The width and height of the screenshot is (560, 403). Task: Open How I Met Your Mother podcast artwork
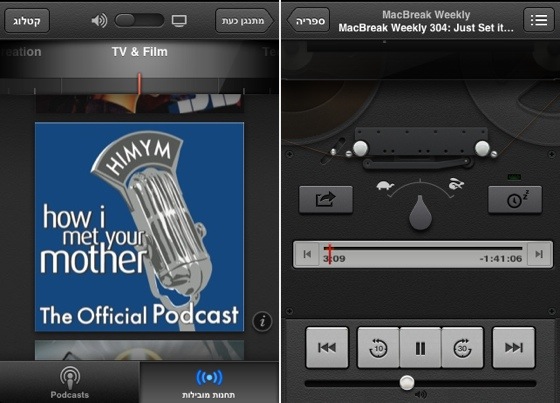139,227
